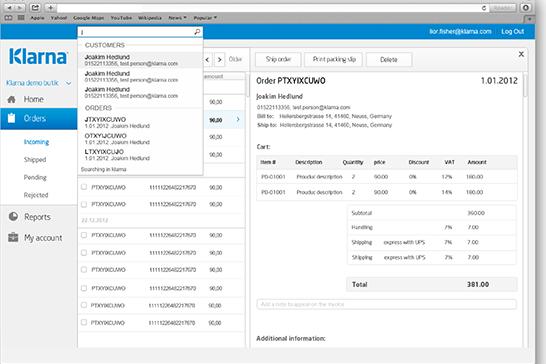Show Top Sites grid icon in bookmarks bar
This screenshot has width=546, height=364.
(21, 18)
